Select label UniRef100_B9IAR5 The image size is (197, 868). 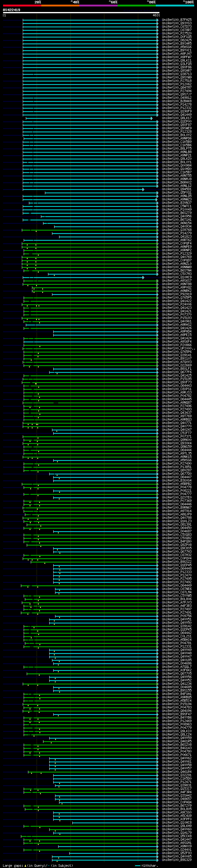click(176, 43)
